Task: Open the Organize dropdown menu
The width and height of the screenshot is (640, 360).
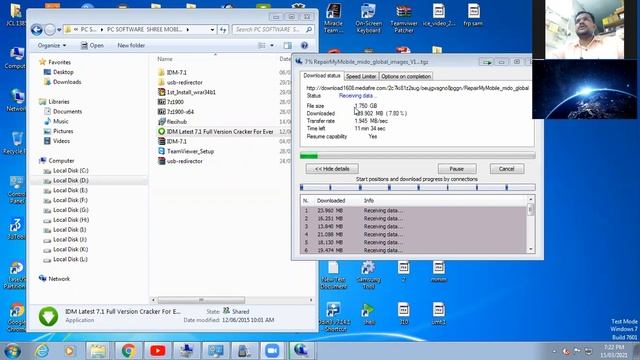Action: pos(52,45)
